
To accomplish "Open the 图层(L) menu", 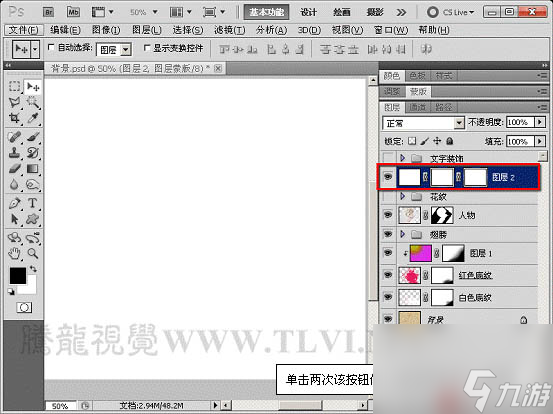I will pyautogui.click(x=147, y=30).
